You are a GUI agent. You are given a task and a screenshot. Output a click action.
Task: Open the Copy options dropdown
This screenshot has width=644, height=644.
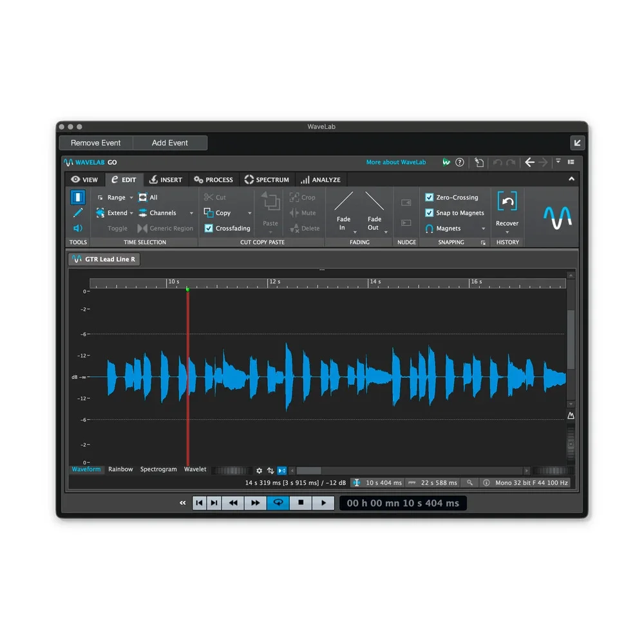pos(250,213)
